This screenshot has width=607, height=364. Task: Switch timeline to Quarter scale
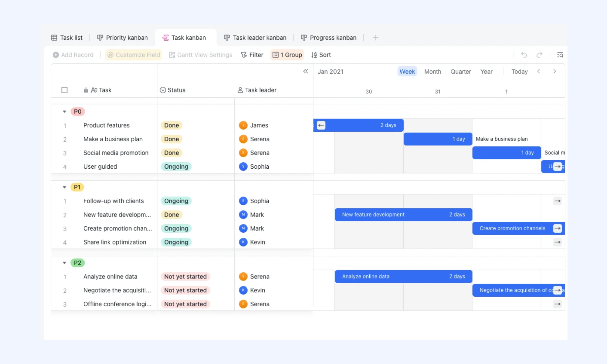coord(460,72)
